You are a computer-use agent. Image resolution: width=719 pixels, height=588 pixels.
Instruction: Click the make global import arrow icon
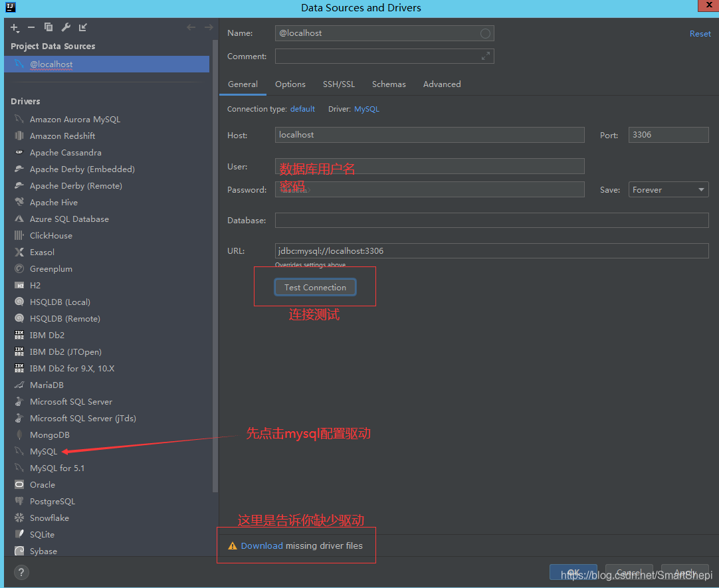[82, 27]
